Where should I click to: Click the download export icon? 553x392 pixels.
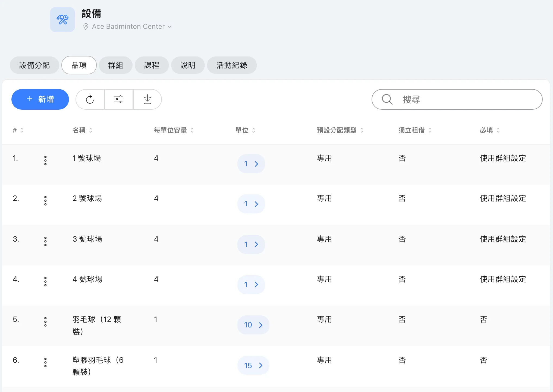[x=147, y=99]
